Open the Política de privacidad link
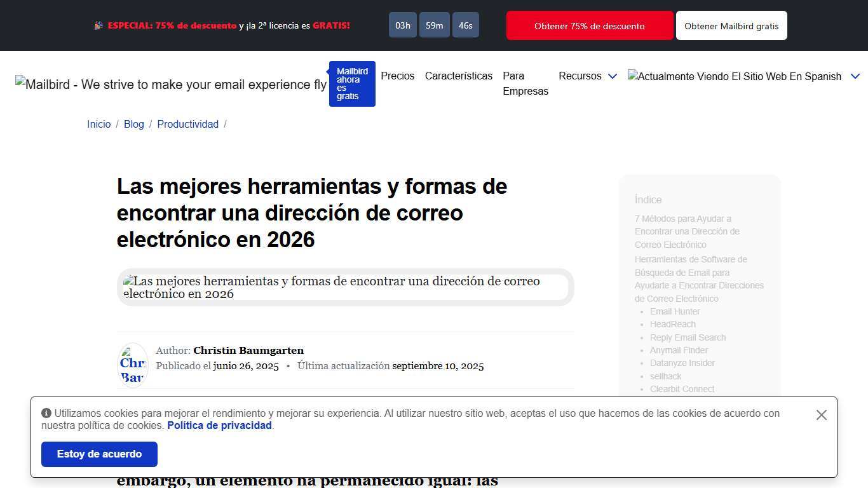868x488 pixels. click(219, 426)
